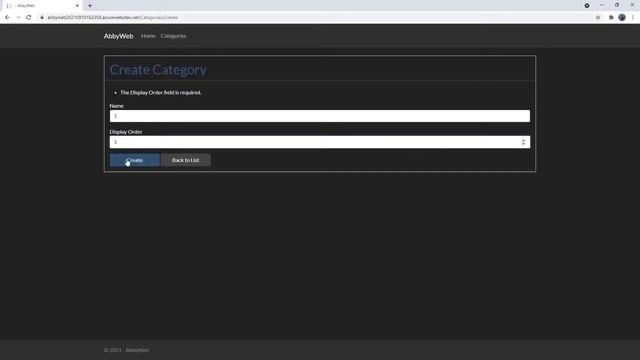Increment Display Order with spinner arrows
640x360 pixels.
tap(523, 140)
